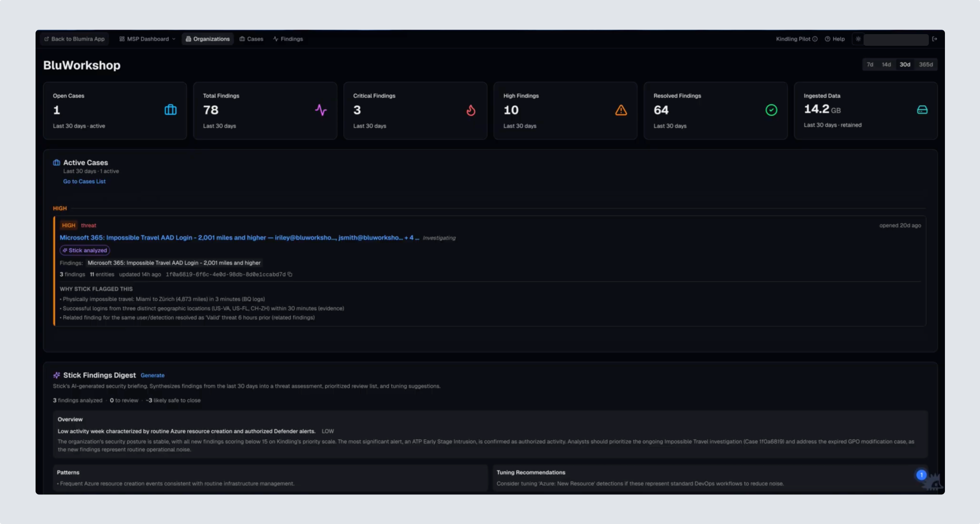The image size is (980, 524).
Task: Click the Stick analyzed badge
Action: click(x=85, y=250)
